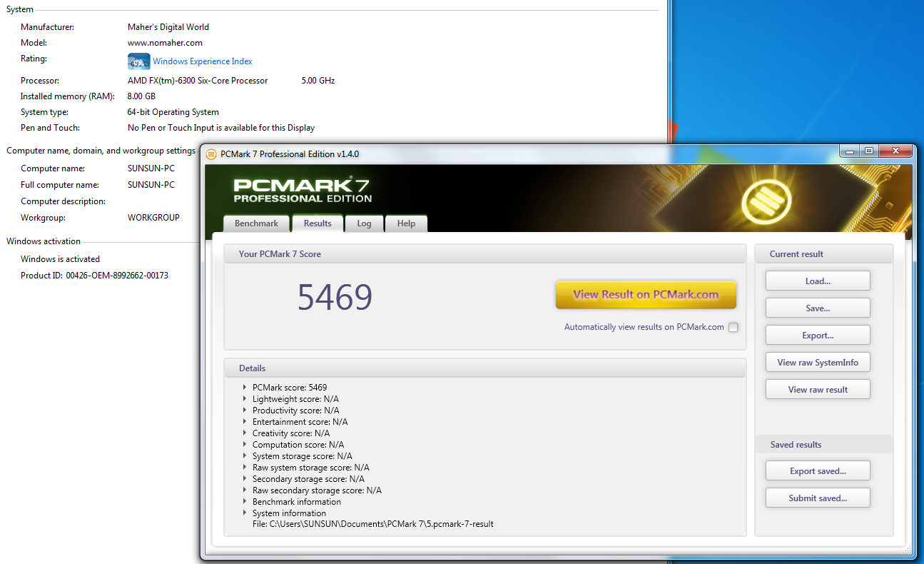Click the Export saved... button
Image resolution: width=924 pixels, height=564 pixels.
[818, 471]
